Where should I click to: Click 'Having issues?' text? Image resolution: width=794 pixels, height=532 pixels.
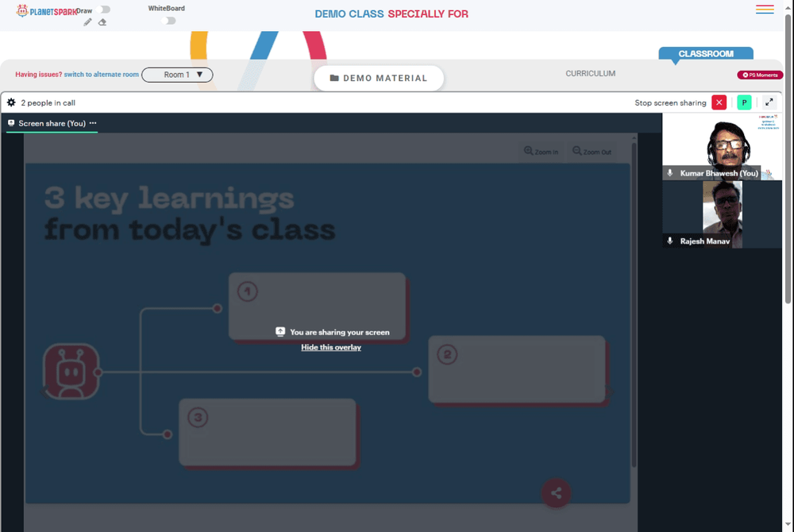click(38, 75)
